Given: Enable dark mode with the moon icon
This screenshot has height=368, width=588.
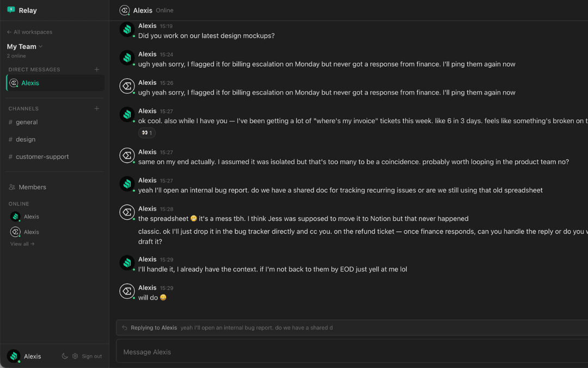Looking at the screenshot, I should click(x=65, y=356).
